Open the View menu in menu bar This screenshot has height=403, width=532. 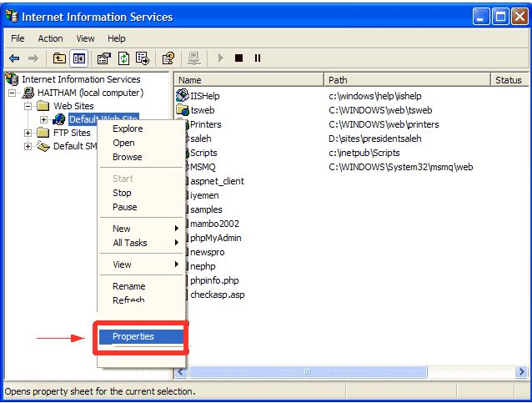[85, 38]
